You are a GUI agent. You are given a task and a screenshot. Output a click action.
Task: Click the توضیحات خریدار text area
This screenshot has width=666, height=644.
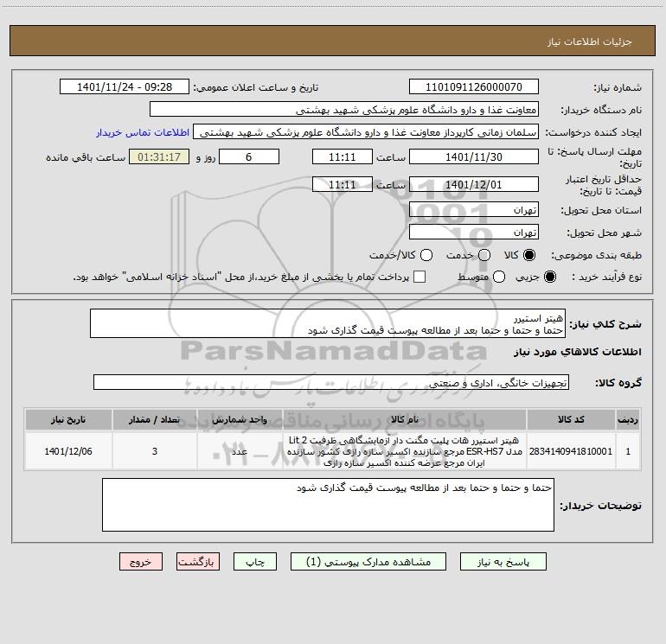click(328, 505)
